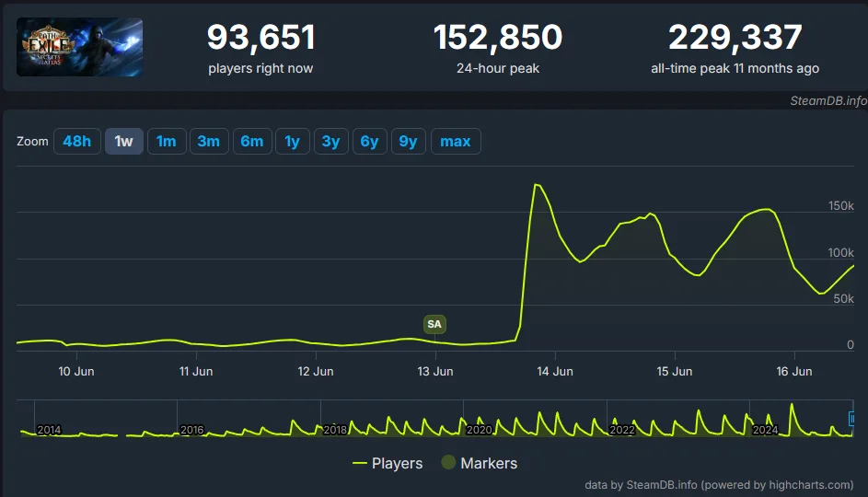Zoom the chart to 9y
Viewport: 868px width, 497px height.
408,141
